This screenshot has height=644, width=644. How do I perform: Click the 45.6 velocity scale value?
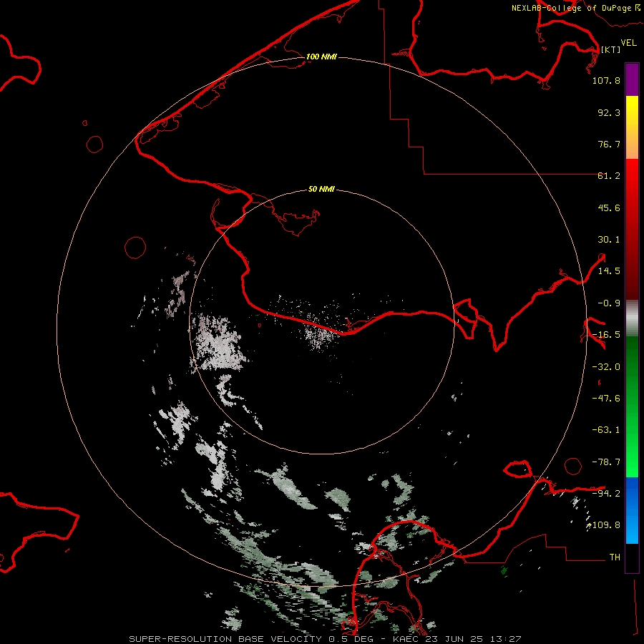click(609, 208)
